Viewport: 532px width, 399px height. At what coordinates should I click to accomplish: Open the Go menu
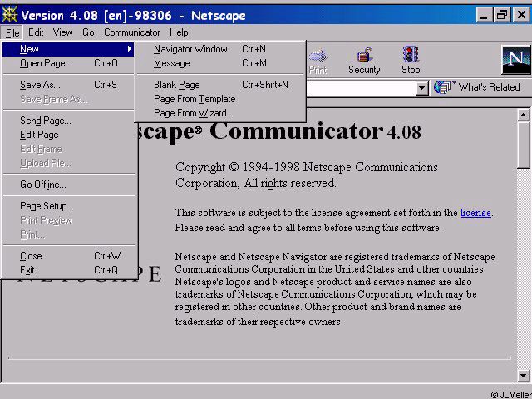click(x=88, y=32)
